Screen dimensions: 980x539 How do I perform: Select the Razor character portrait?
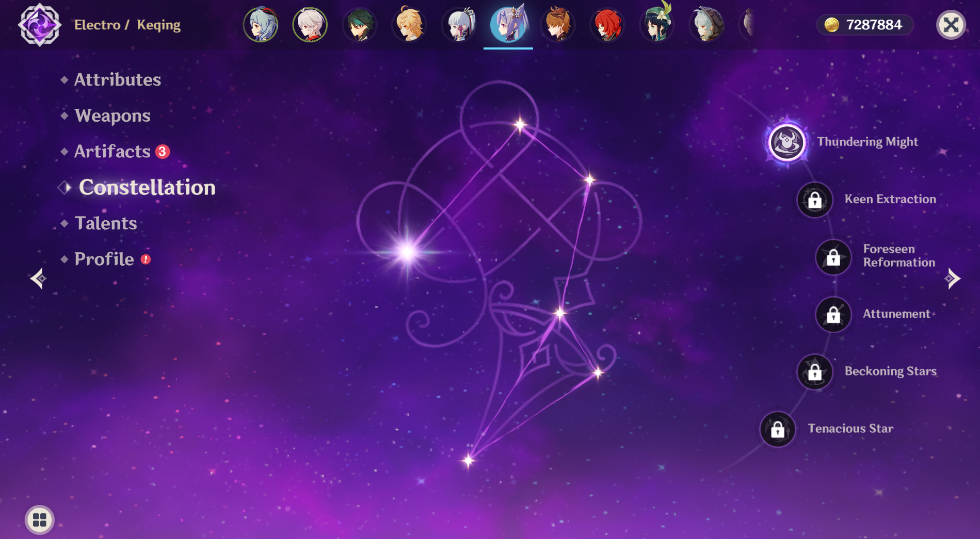coord(706,24)
